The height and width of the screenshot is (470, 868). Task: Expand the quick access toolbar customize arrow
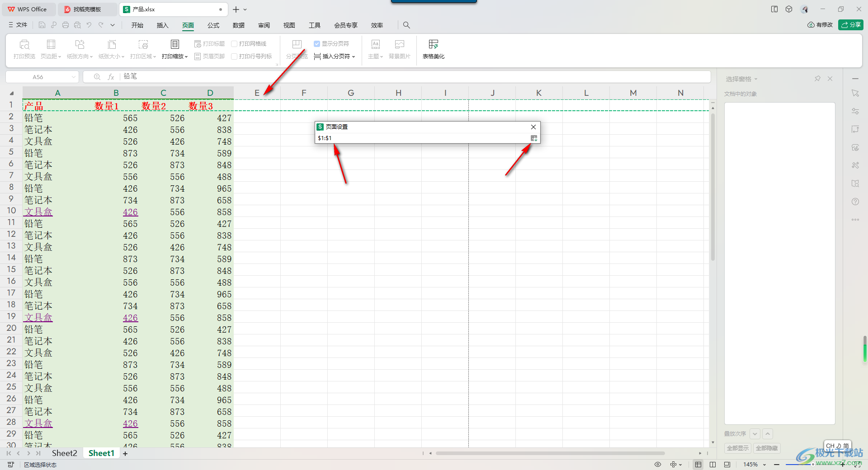click(113, 25)
